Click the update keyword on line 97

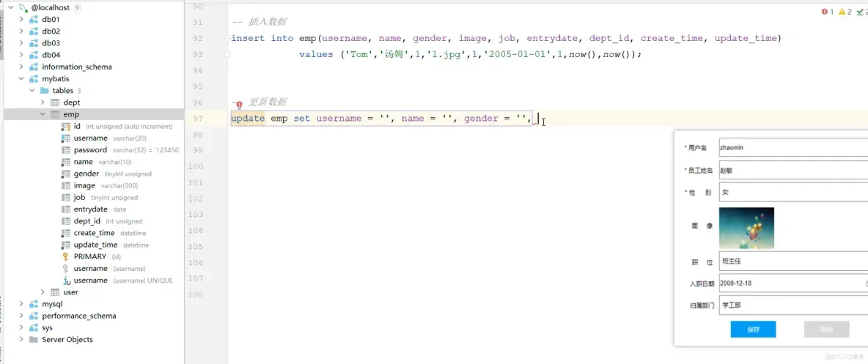click(x=248, y=119)
